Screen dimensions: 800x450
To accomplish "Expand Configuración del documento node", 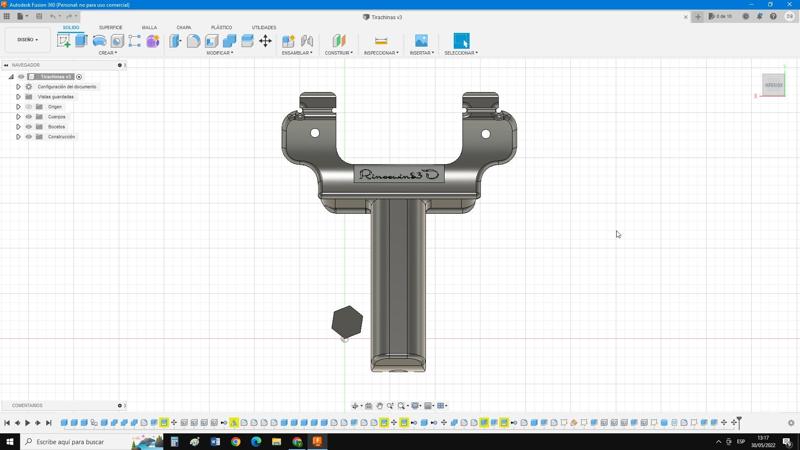I will [18, 87].
